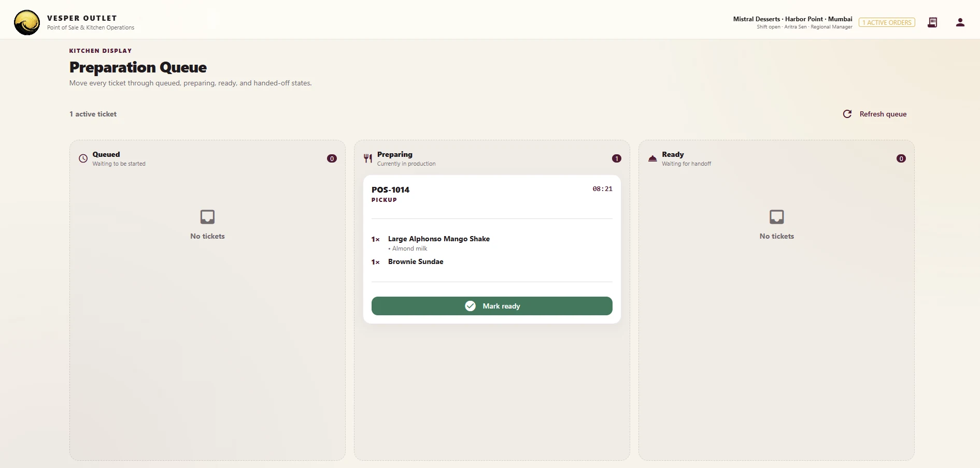Click the empty tray icon in Queued column
This screenshot has height=468, width=980.
pyautogui.click(x=207, y=216)
